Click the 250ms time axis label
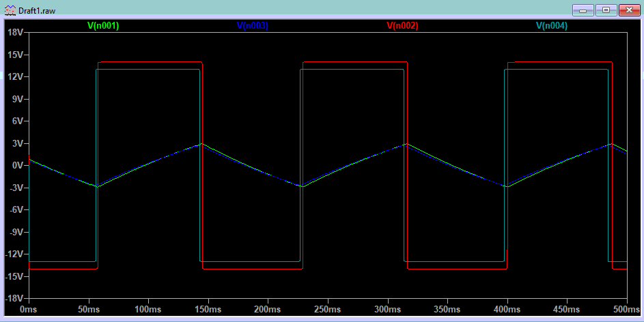 coord(328,309)
